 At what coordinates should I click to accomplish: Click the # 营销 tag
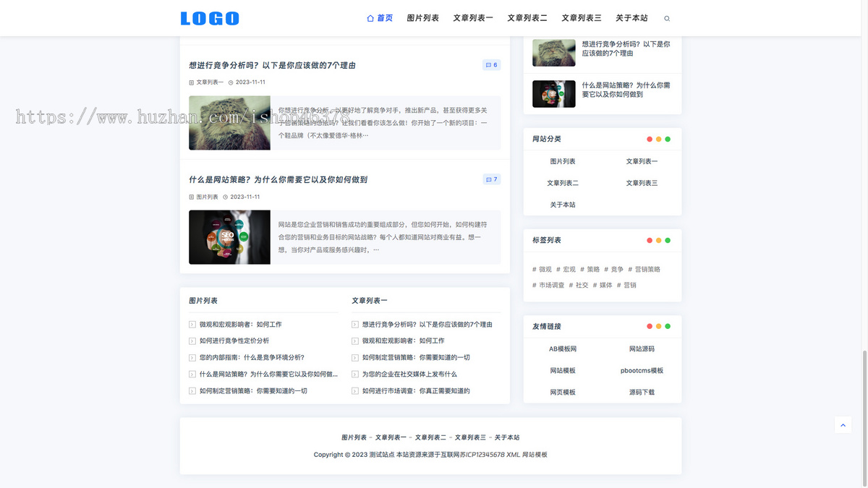pyautogui.click(x=626, y=286)
